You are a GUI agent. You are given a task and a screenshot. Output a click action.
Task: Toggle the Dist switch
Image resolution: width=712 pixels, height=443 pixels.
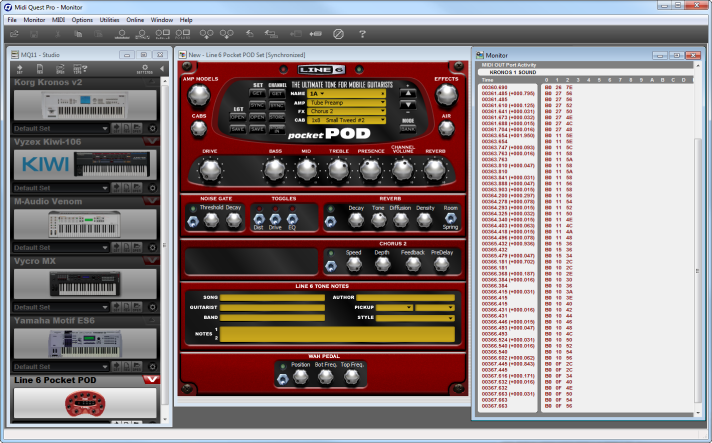pyautogui.click(x=258, y=217)
